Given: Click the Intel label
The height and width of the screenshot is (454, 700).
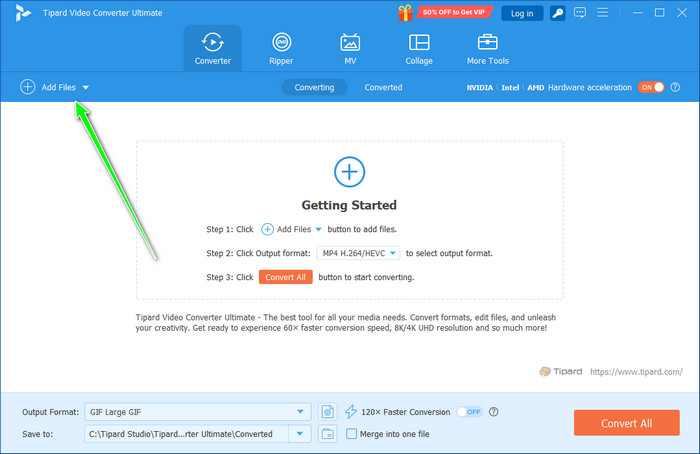Looking at the screenshot, I should (510, 87).
